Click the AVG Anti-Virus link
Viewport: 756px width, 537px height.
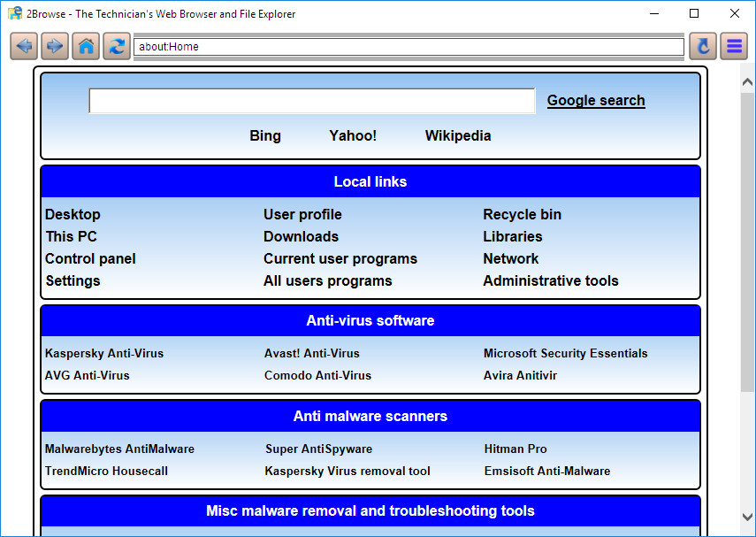88,375
